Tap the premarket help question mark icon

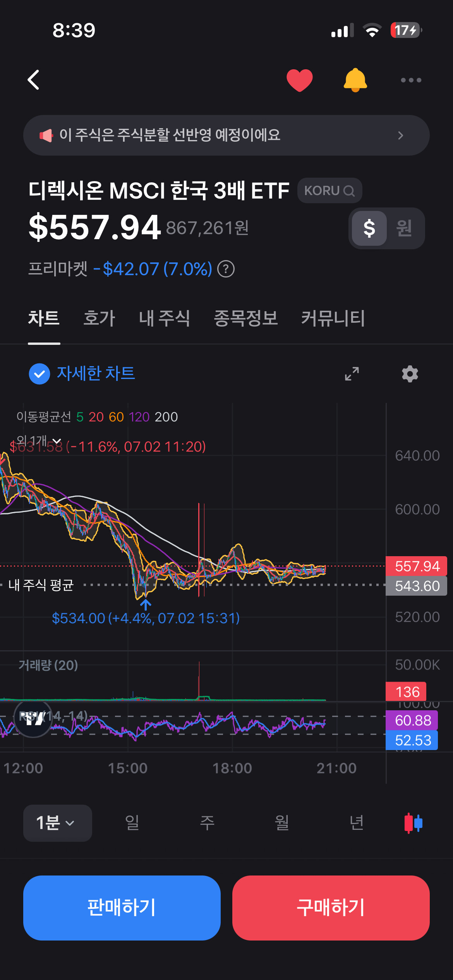coord(226,269)
